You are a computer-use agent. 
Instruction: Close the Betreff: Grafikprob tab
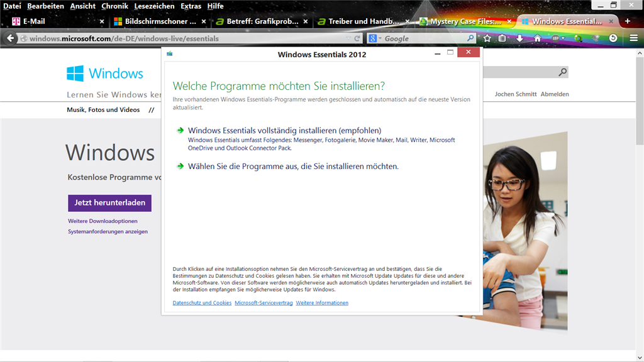(x=306, y=21)
